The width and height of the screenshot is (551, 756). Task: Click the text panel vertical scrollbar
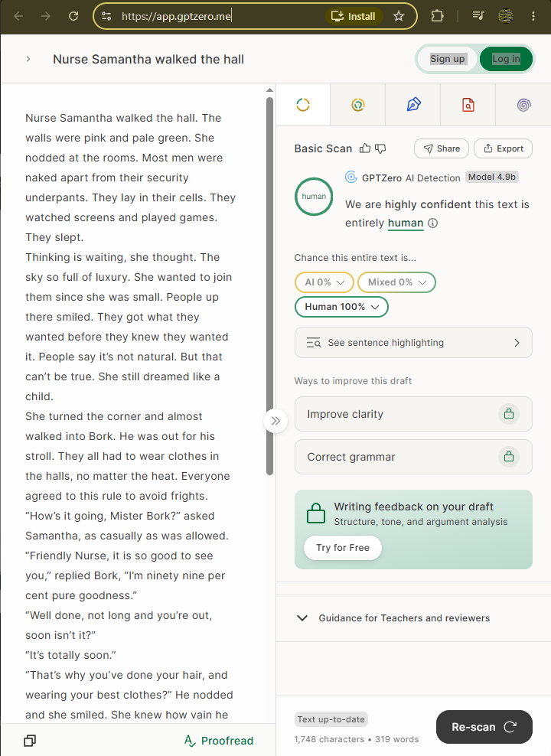point(269,286)
